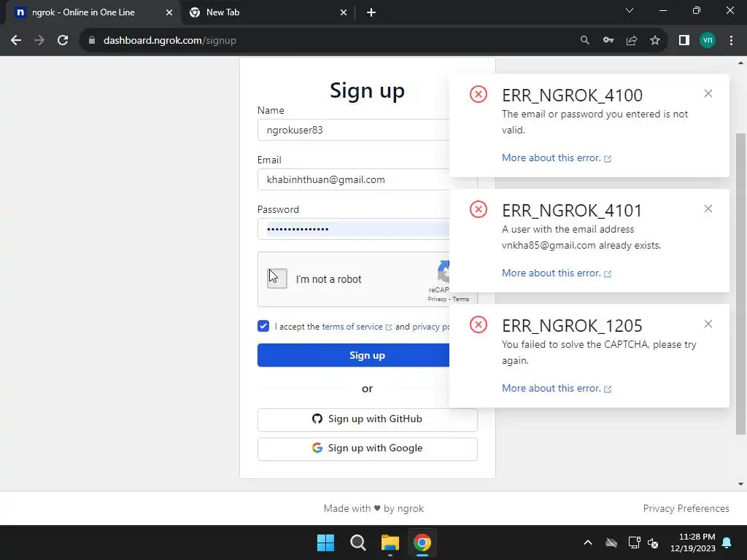Viewport: 747px width, 560px height.
Task: Toggle the Chrome side panel
Action: coord(684,41)
